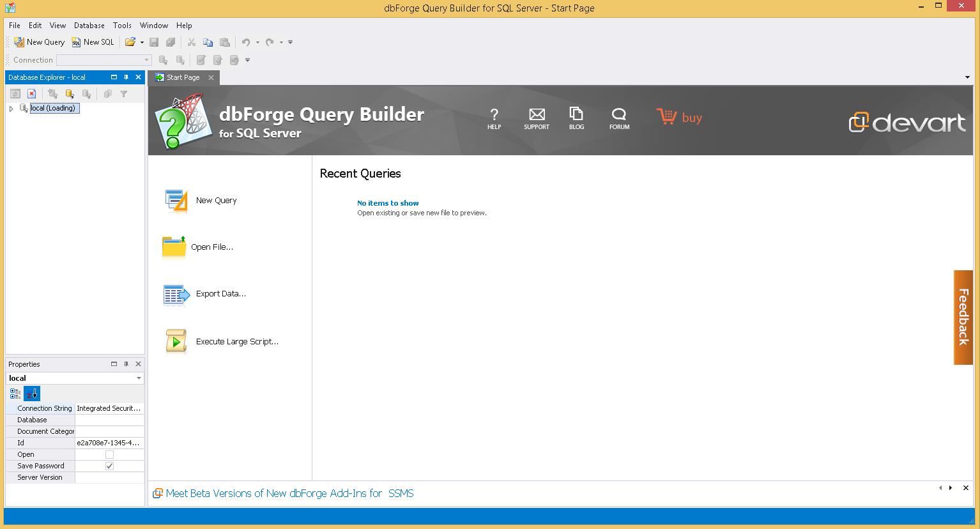Viewport: 980px width, 529px height.
Task: Click the yellow New Database icon
Action: (70, 93)
